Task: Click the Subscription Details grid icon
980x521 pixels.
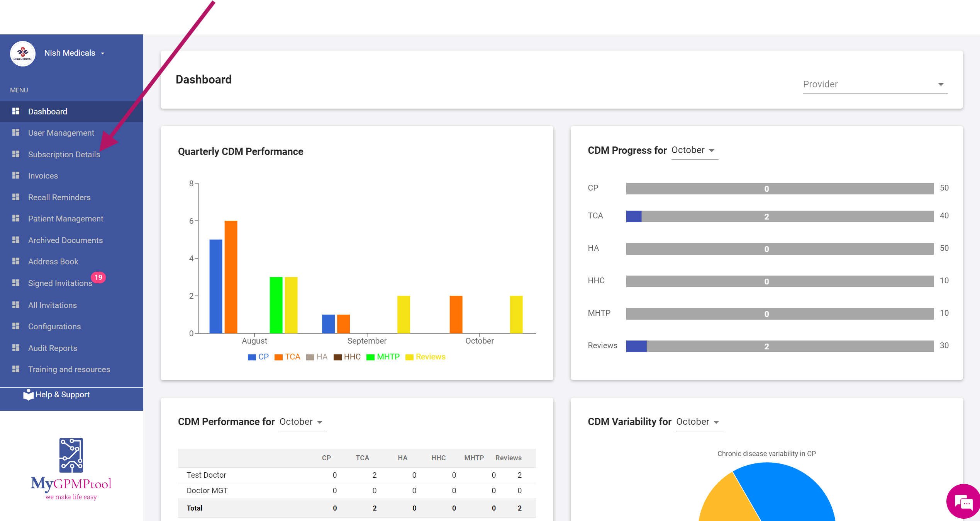Action: 16,154
